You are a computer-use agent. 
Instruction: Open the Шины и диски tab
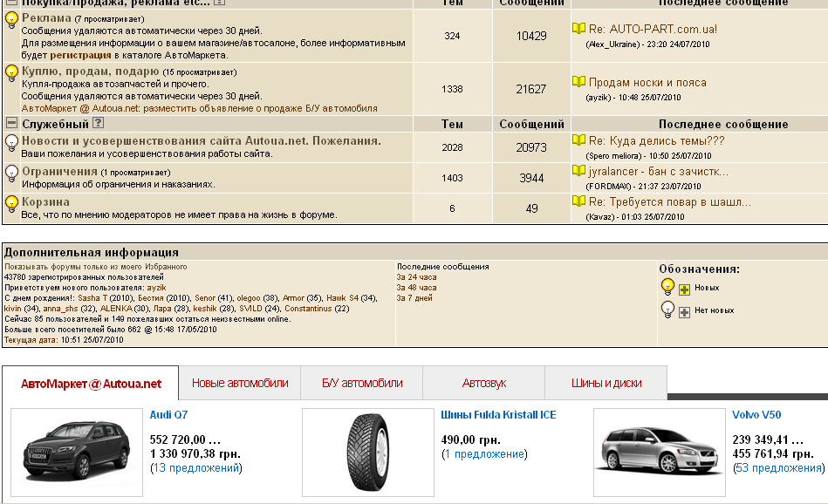pyautogui.click(x=606, y=383)
